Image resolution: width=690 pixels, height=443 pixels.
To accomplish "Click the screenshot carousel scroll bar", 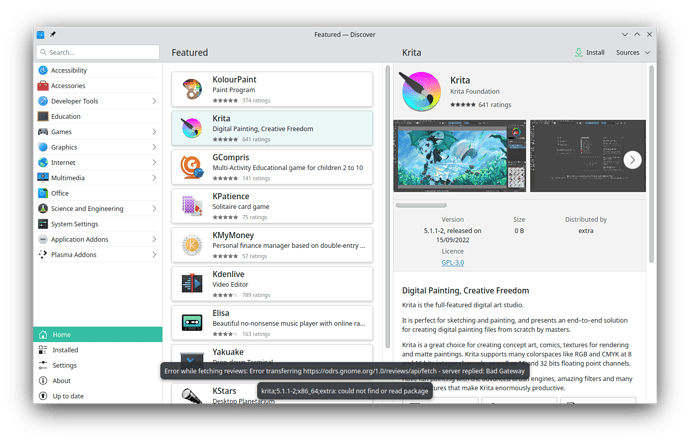I will click(421, 205).
